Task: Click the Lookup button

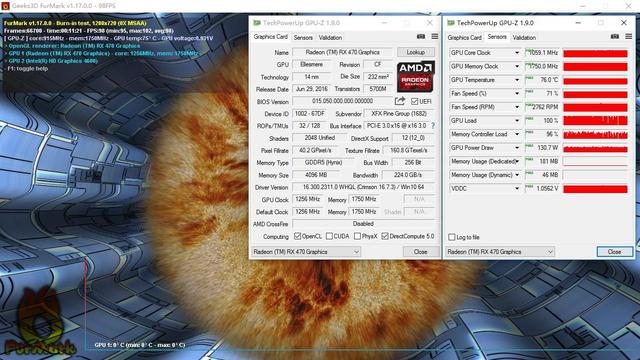Action: (x=416, y=52)
